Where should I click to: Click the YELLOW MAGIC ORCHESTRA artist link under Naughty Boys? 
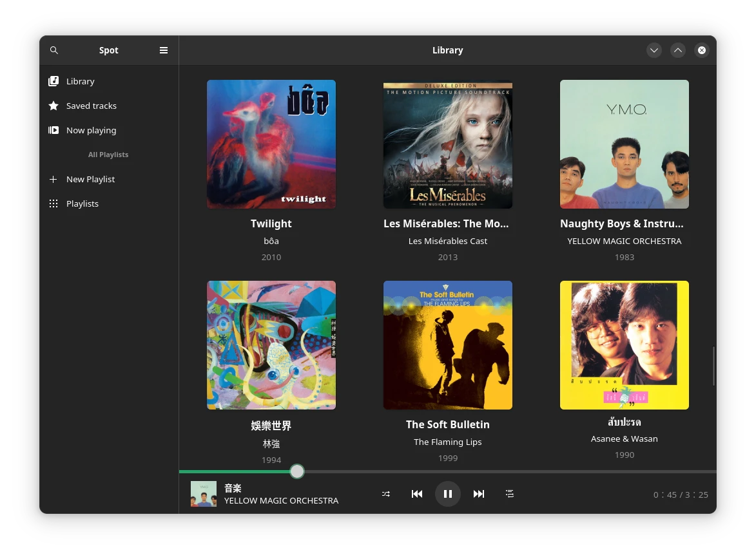[x=624, y=241]
